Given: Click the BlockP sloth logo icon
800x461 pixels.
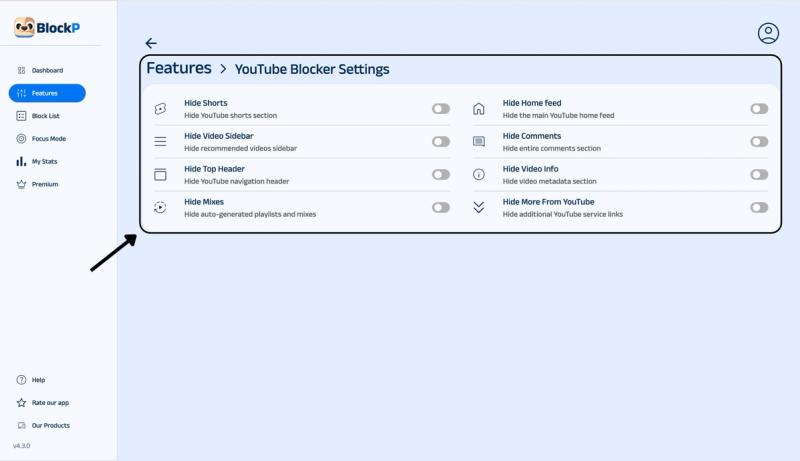Looking at the screenshot, I should tap(24, 28).
